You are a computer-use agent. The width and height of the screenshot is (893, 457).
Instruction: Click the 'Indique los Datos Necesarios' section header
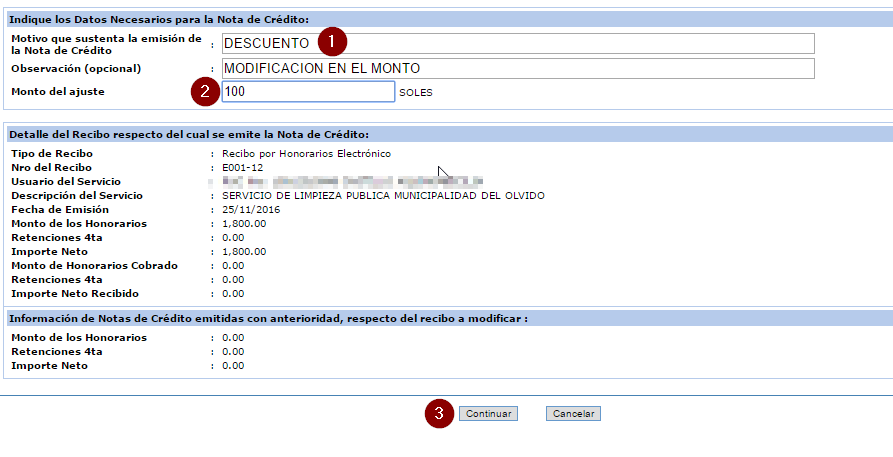[159, 20]
